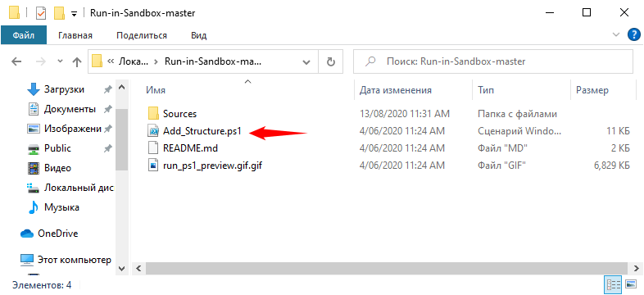The height and width of the screenshot is (295, 644).
Task: Go back with the left arrow
Action: pos(16,62)
